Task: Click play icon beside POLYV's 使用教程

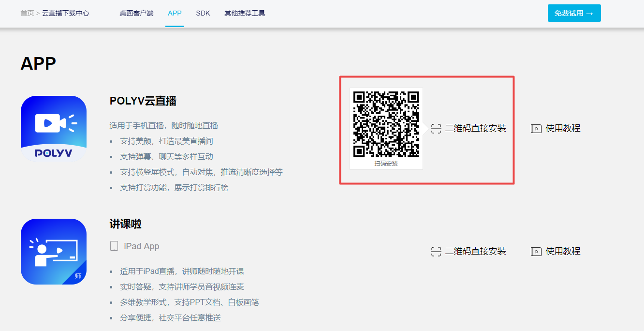Action: click(536, 129)
